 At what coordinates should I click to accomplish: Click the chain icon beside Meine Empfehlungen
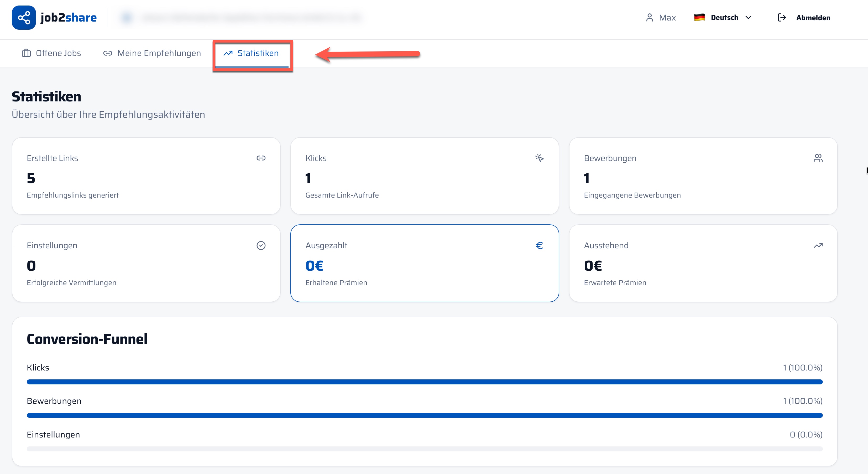click(x=107, y=53)
